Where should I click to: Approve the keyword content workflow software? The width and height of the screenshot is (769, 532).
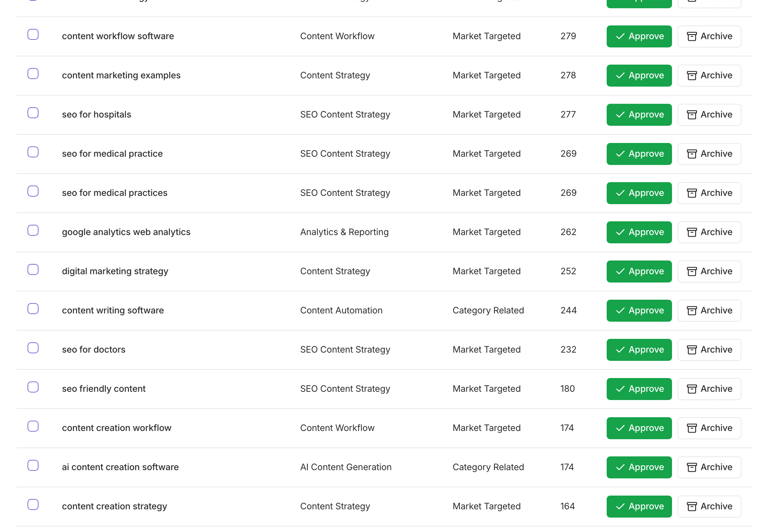pyautogui.click(x=639, y=36)
